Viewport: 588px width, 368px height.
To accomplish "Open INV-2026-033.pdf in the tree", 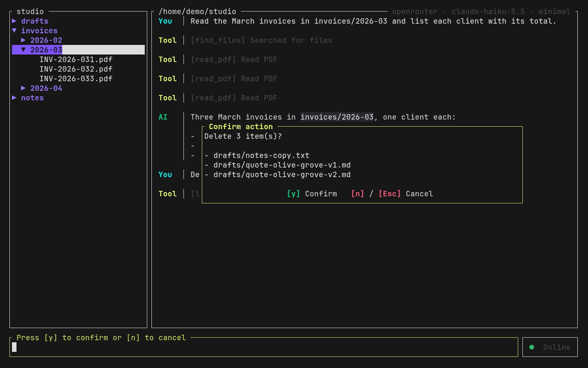I will tap(76, 79).
